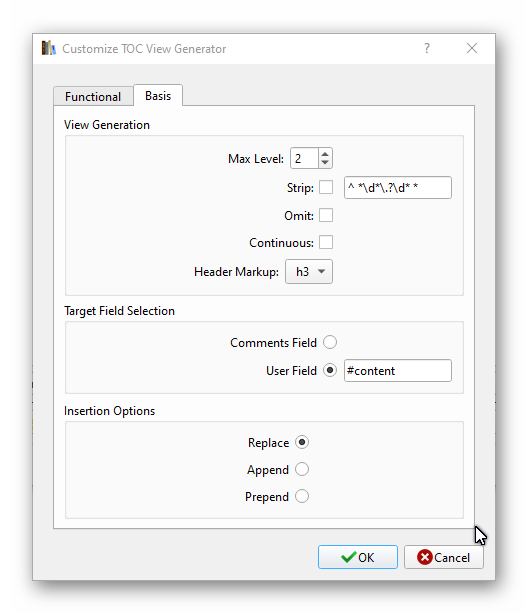This screenshot has height=613, width=528.
Task: Switch to the Functional tab
Action: coord(93,97)
